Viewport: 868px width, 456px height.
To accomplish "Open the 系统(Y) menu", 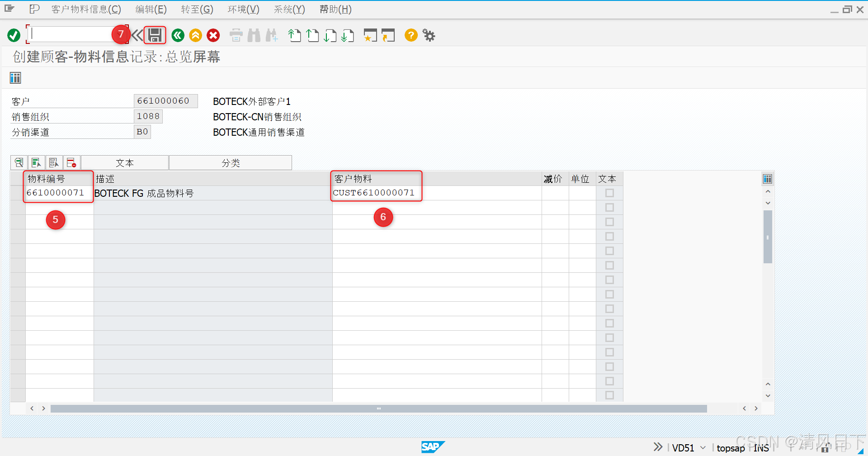I will point(289,9).
